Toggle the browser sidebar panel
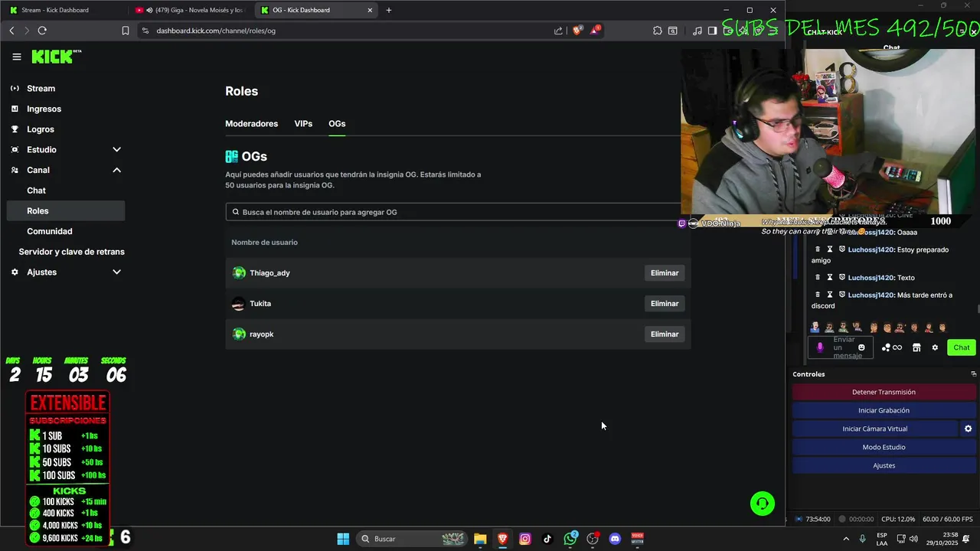 (712, 31)
